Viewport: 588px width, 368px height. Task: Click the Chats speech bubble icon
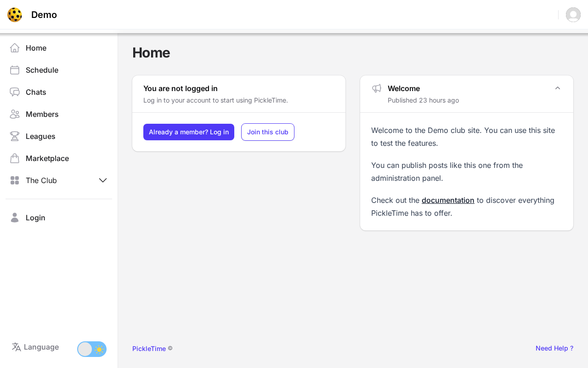pos(15,92)
